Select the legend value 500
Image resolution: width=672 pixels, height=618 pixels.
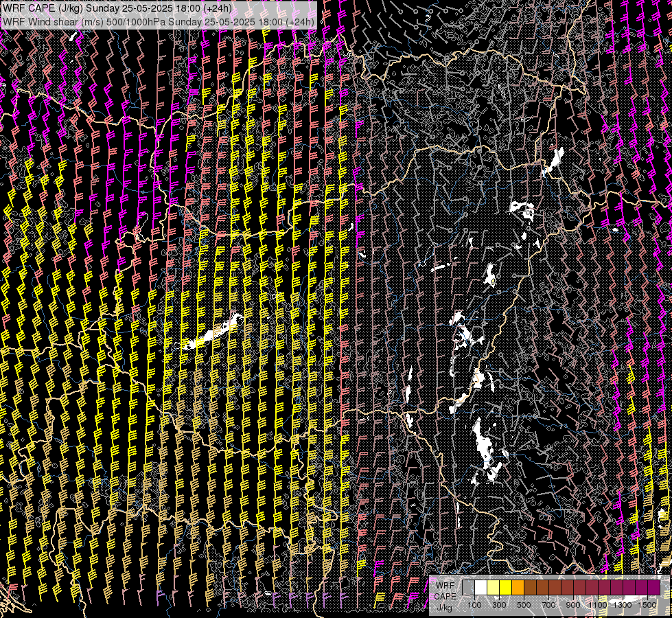point(524,605)
